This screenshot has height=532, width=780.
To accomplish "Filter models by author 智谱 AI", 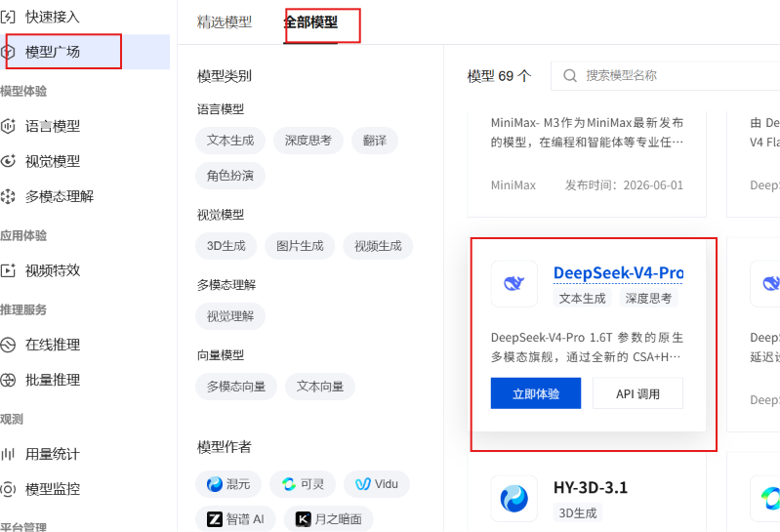I will coord(235,519).
